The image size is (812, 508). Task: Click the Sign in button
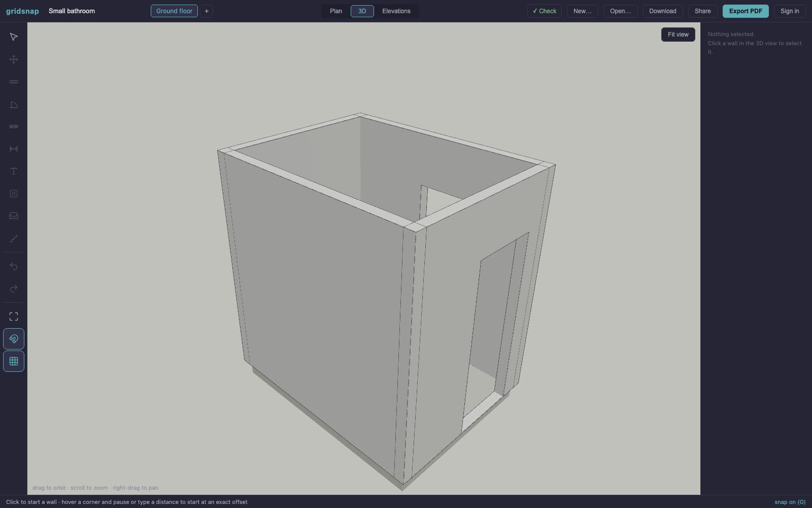pos(790,11)
